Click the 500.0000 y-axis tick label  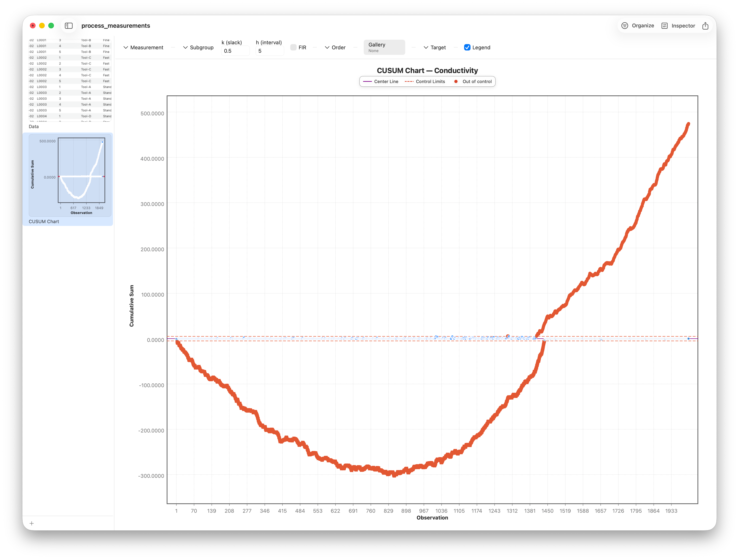152,114
